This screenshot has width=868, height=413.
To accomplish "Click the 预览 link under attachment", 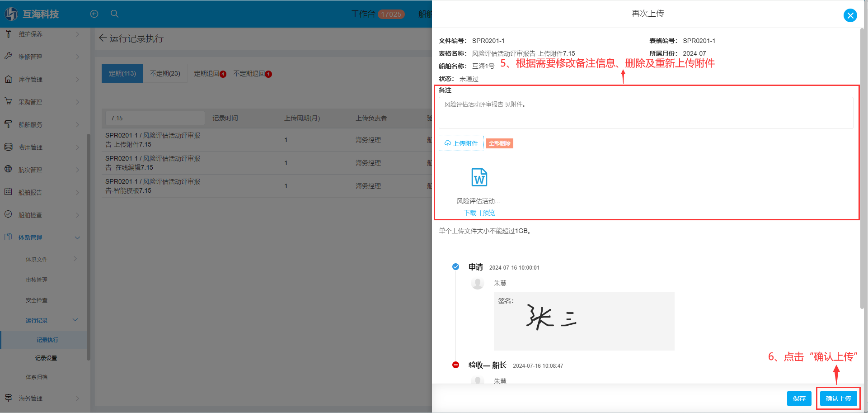I will tap(488, 213).
